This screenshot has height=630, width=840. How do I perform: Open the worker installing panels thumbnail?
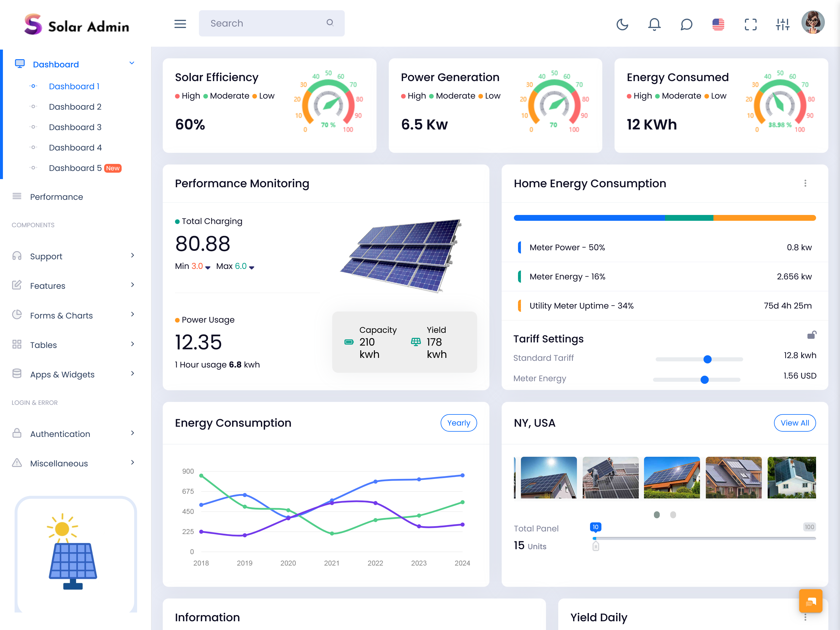(610, 477)
